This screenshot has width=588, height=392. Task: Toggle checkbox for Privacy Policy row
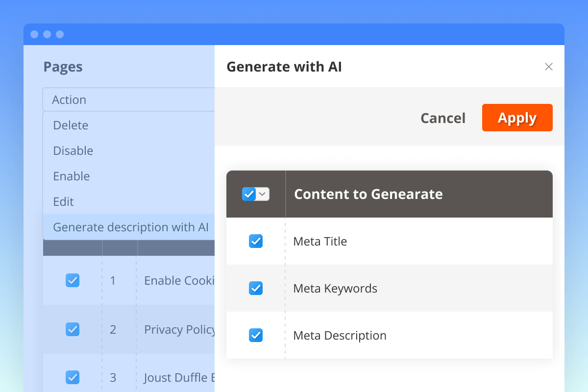point(73,329)
